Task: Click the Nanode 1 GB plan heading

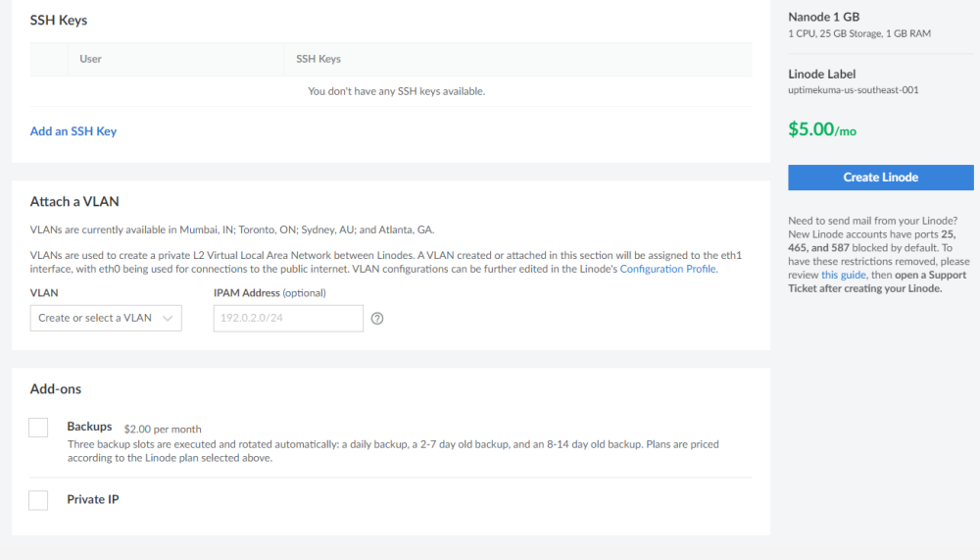Action: coord(824,17)
